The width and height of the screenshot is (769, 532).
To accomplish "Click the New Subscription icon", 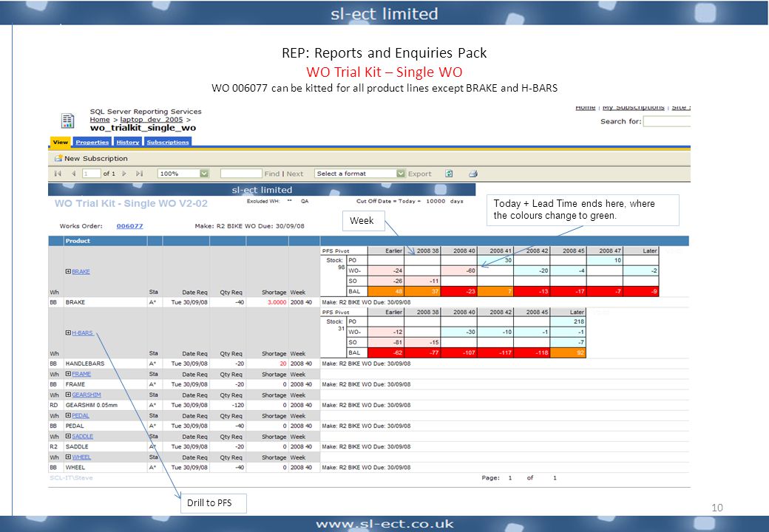I will tap(58, 158).
